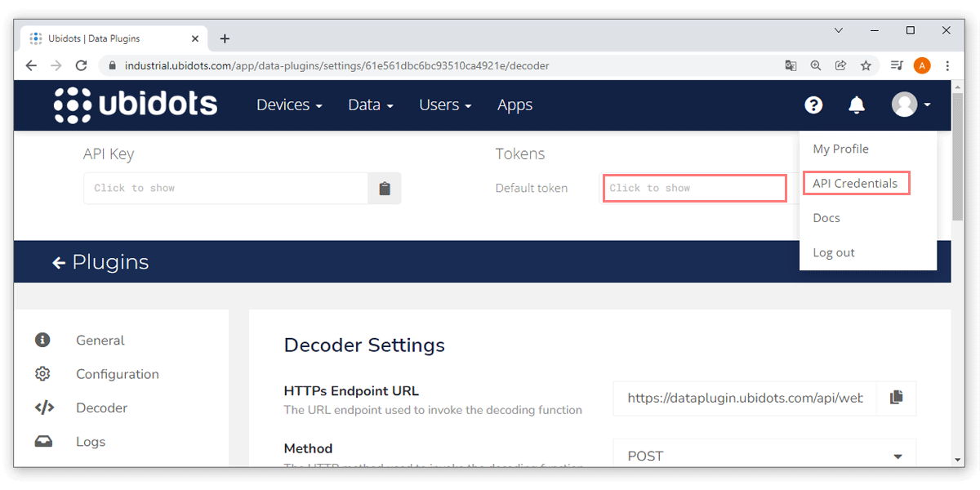The height and width of the screenshot is (490, 980).
Task: Open the translate page icon
Action: click(x=791, y=65)
